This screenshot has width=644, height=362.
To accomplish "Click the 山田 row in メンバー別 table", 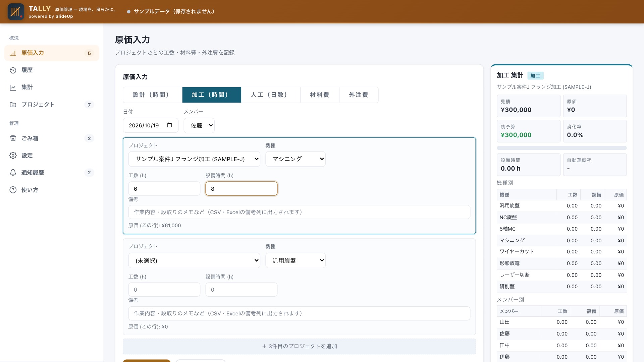I will [x=561, y=322].
